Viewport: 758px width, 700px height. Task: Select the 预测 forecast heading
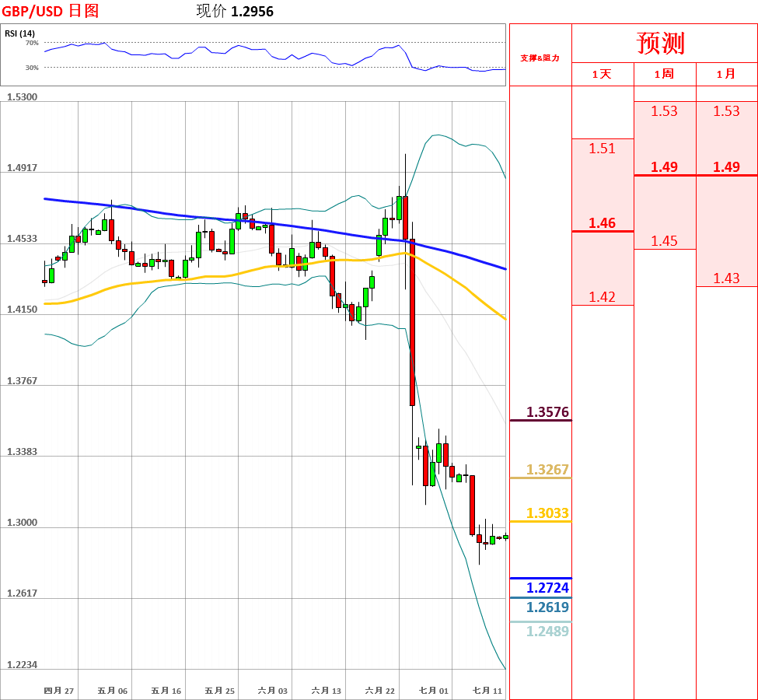(661, 43)
